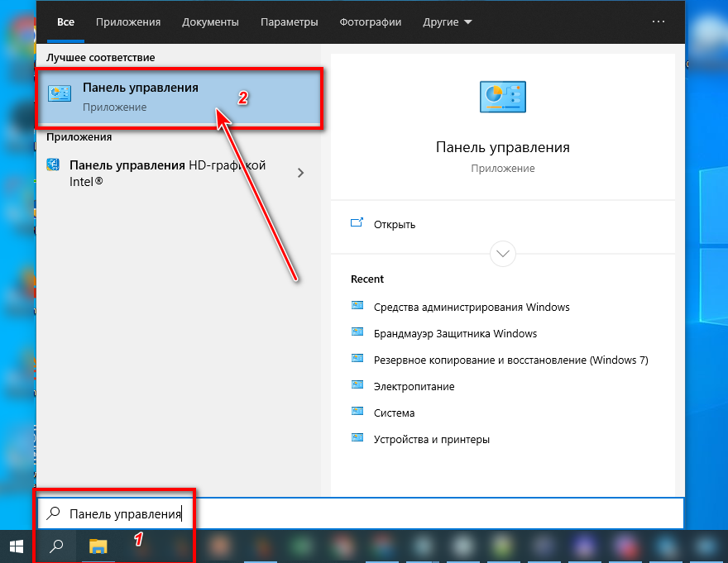Open Брандмауэр Защитника Windows recent item
The image size is (728, 563).
[x=456, y=333]
